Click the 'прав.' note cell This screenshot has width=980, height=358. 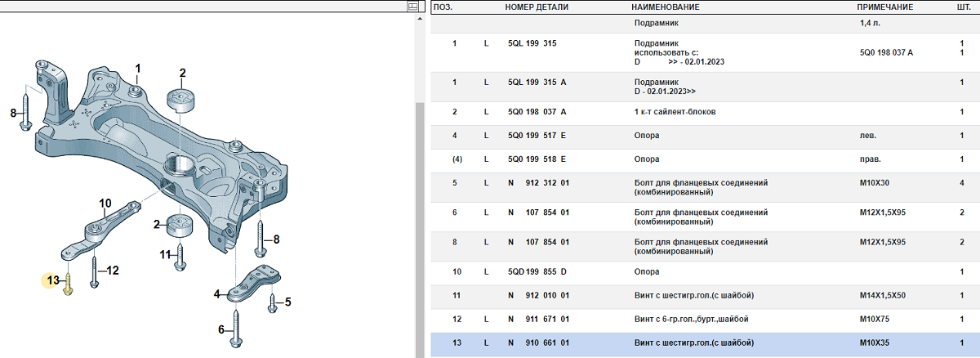click(x=871, y=159)
